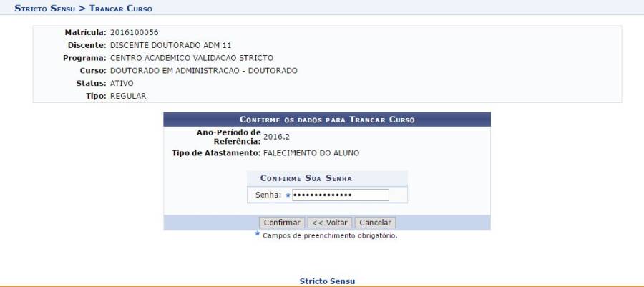This screenshot has height=287, width=644.
Task: Click the Tipo value REGULAR
Action: 128,96
